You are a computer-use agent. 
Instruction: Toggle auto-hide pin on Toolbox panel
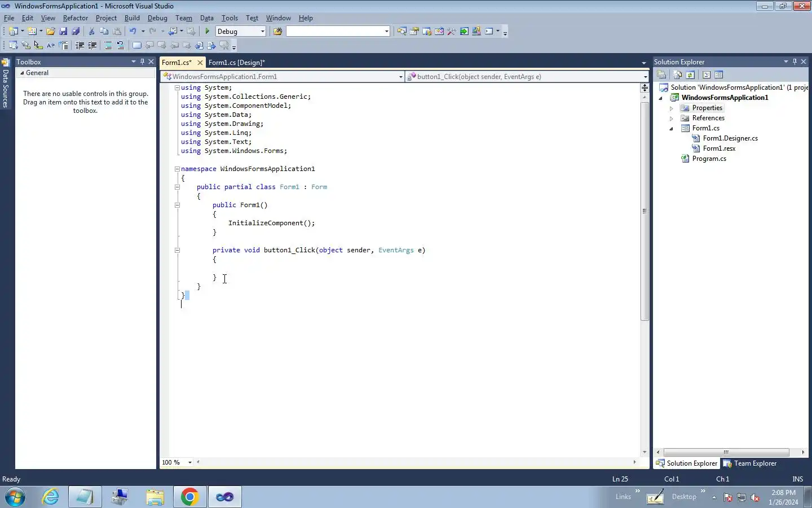point(142,62)
